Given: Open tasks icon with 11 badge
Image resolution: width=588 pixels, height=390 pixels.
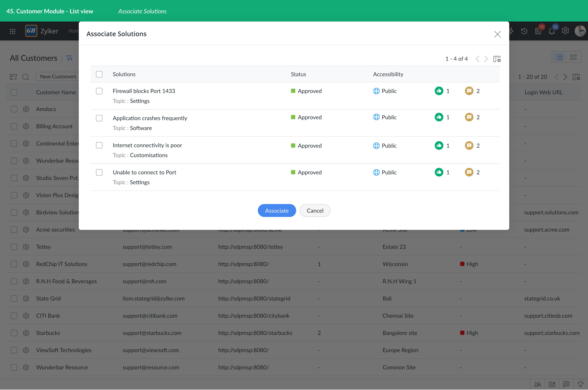Looking at the screenshot, I should 538,31.
